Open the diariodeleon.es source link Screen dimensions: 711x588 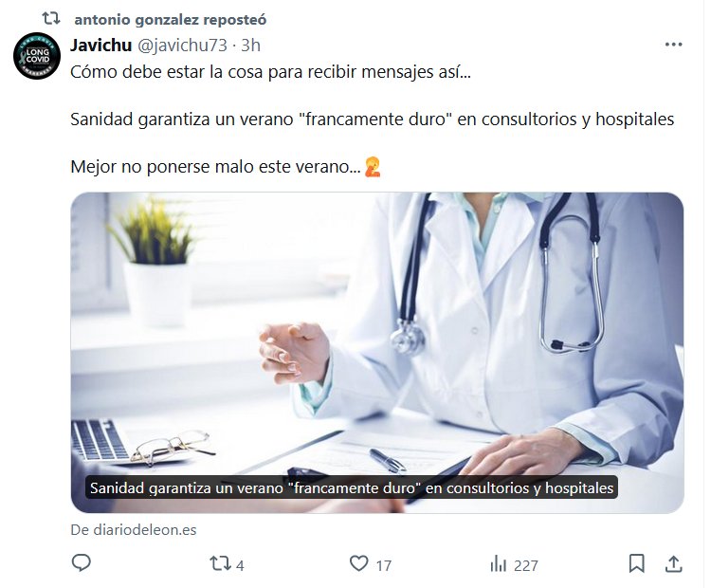[x=134, y=529]
